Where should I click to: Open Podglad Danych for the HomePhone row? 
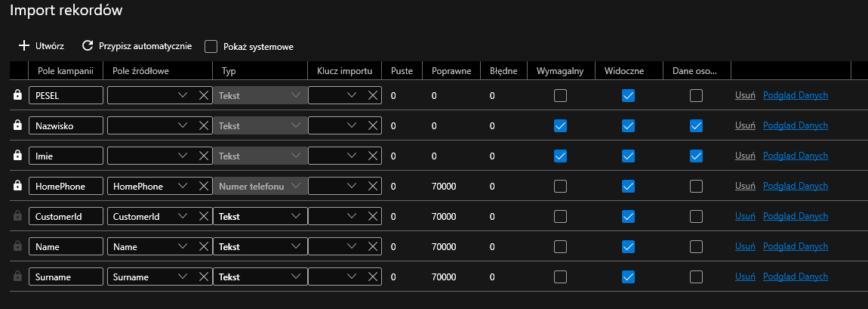796,186
